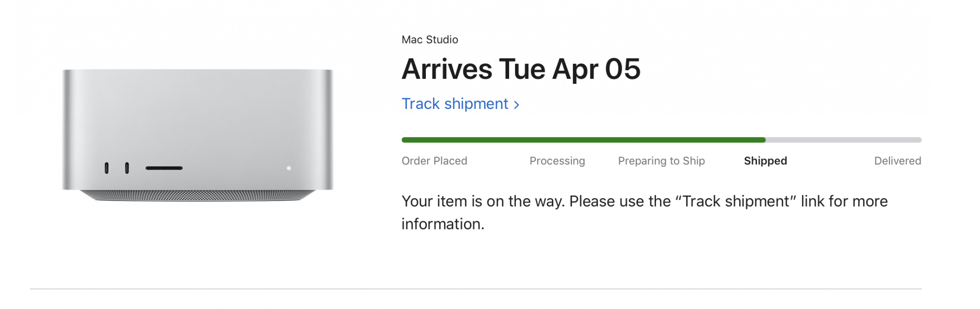Click the quoted "Track shipment" text in message
This screenshot has height=309, width=980.
(735, 202)
